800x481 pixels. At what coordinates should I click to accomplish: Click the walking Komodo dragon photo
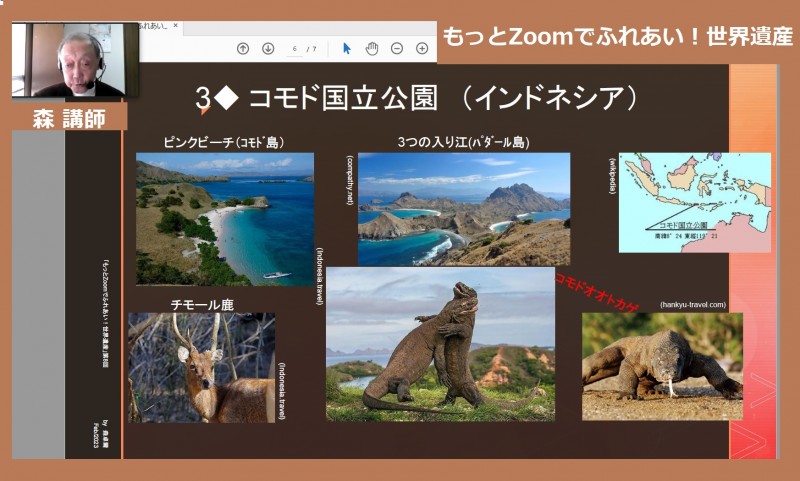pyautogui.click(x=662, y=366)
